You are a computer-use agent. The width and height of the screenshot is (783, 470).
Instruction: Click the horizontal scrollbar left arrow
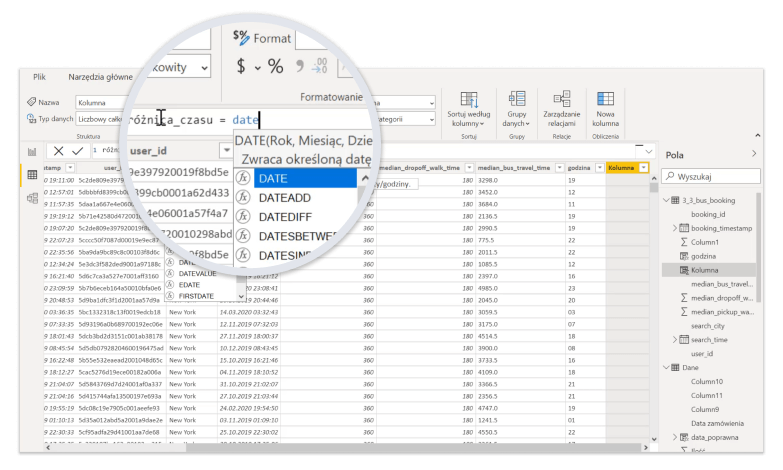[x=48, y=448]
